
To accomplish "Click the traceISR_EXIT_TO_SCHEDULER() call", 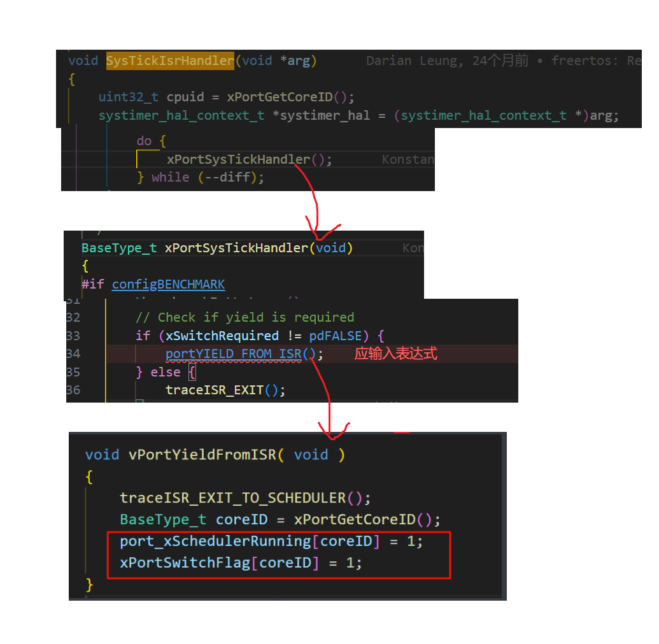I will [x=241, y=498].
